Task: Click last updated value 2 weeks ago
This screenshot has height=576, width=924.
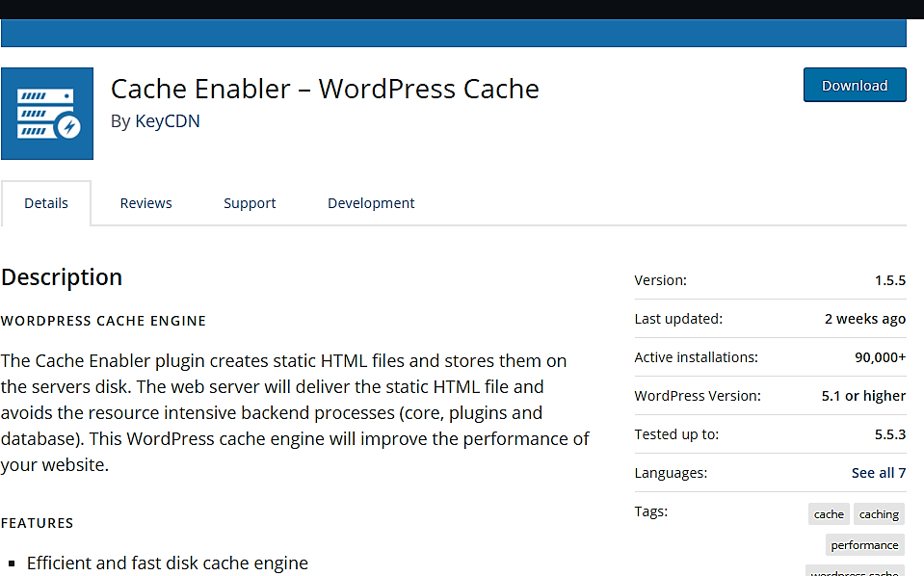Action: pyautogui.click(x=864, y=319)
